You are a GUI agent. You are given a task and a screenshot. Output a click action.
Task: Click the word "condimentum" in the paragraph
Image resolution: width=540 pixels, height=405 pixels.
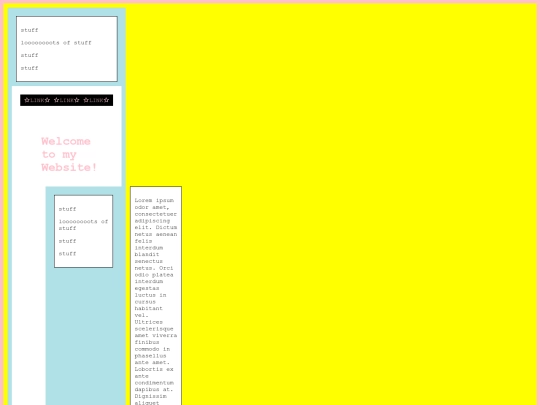(154, 383)
